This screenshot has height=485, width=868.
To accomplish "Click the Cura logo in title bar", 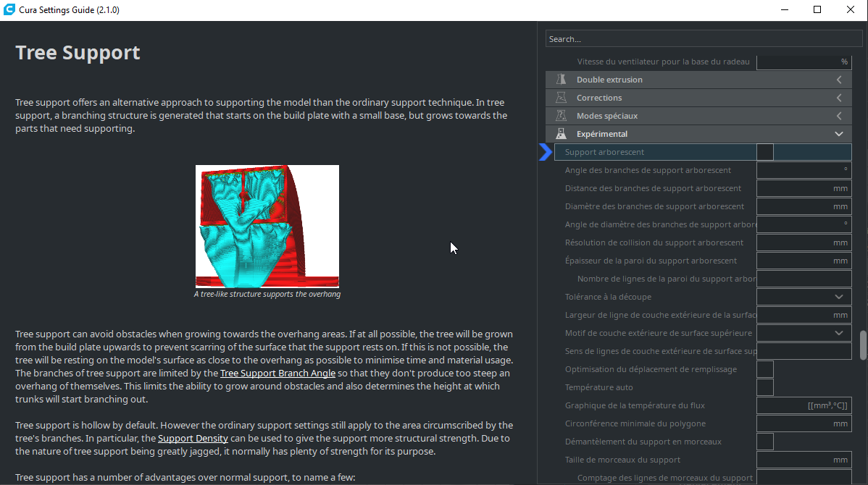I will 9,9.
